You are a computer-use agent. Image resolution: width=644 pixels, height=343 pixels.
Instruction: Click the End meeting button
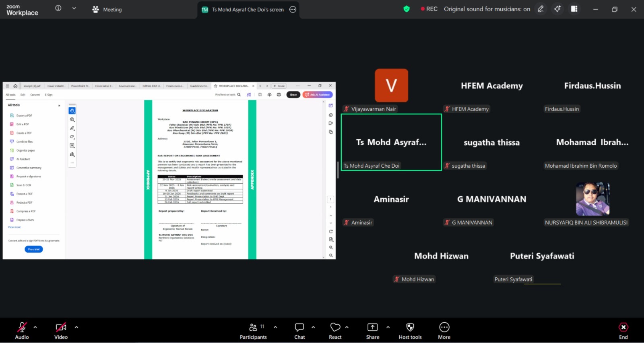pyautogui.click(x=623, y=331)
